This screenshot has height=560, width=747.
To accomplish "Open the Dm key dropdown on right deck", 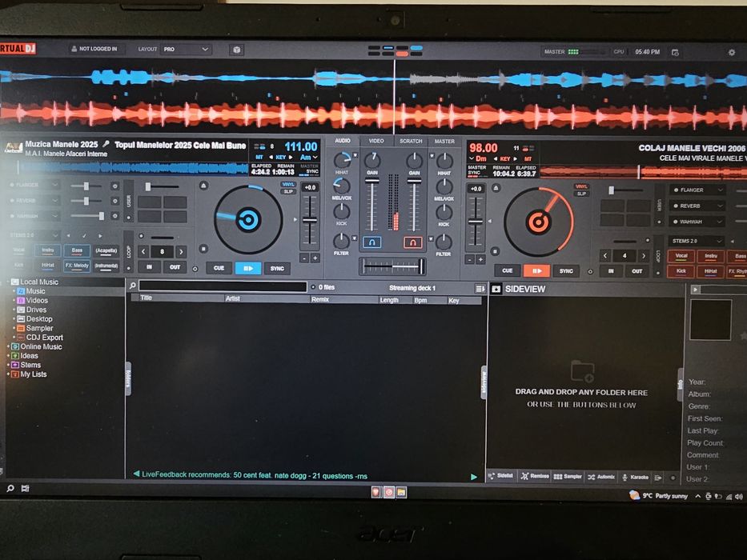I will pyautogui.click(x=478, y=158).
